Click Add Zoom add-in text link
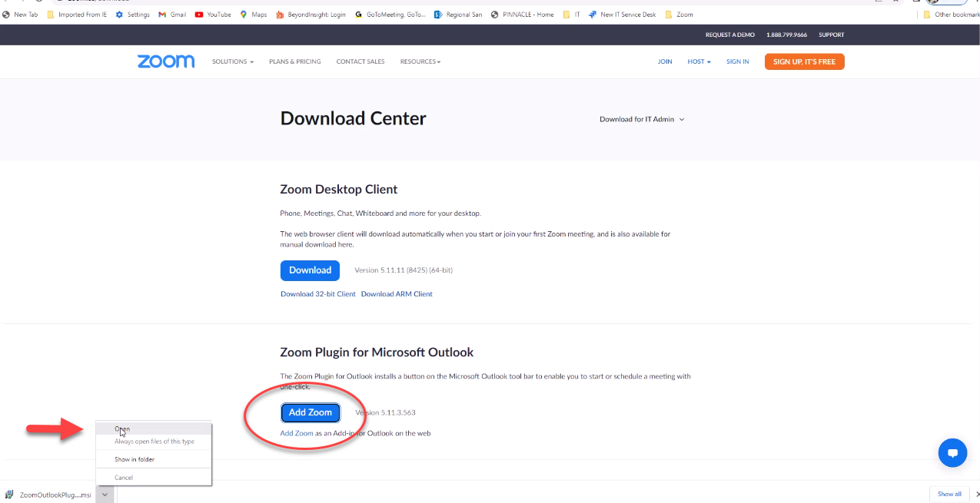 point(297,433)
